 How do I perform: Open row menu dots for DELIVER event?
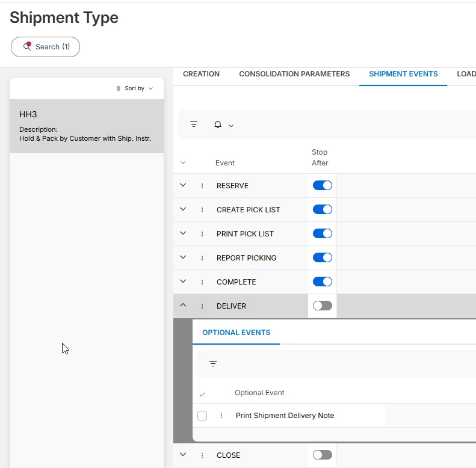coord(202,306)
